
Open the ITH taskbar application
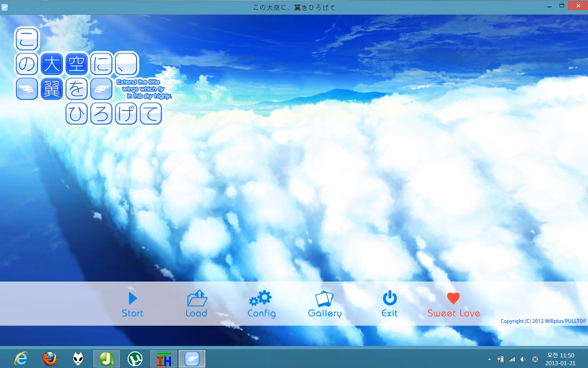pyautogui.click(x=164, y=358)
